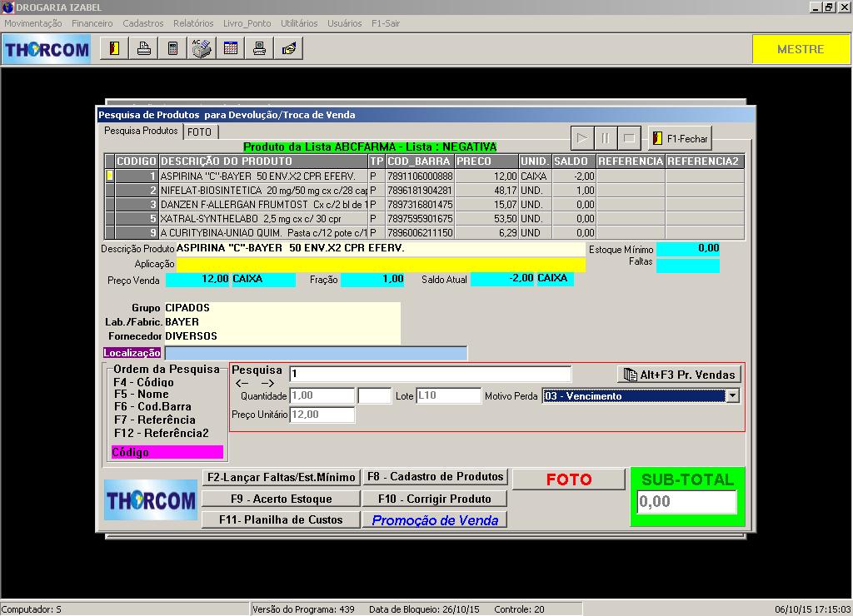Click F10 - Corrigir Produto button
This screenshot has height=616, width=853.
tap(435, 499)
